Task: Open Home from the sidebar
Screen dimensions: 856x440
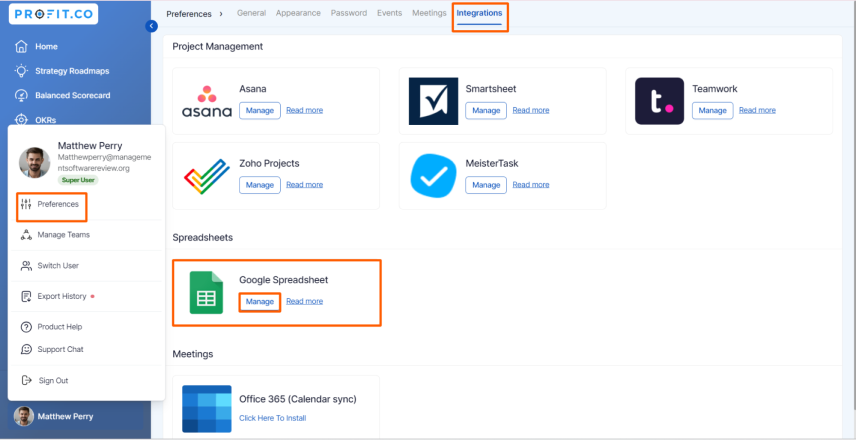Action: click(x=46, y=46)
